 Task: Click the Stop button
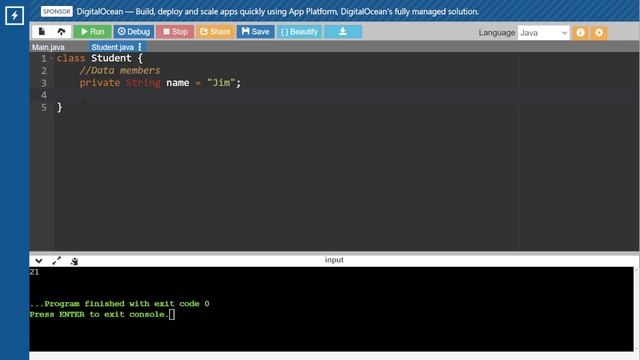tap(175, 32)
